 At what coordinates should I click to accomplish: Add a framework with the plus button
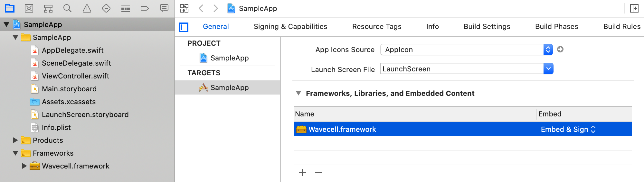(x=302, y=173)
